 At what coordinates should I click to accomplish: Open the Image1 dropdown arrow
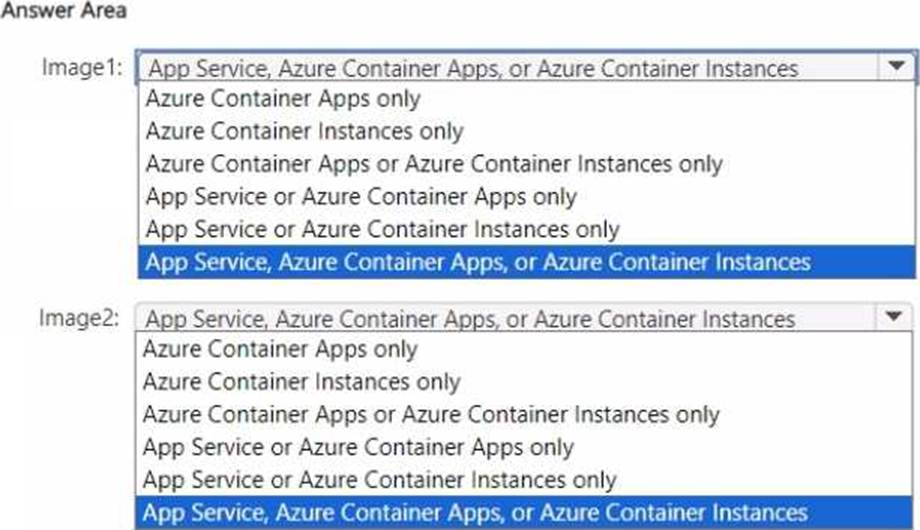892,67
